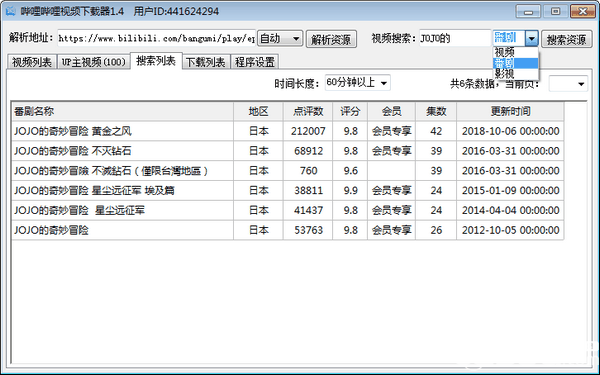
Task: Select 影视 in the dropdown list
Action: (x=515, y=74)
